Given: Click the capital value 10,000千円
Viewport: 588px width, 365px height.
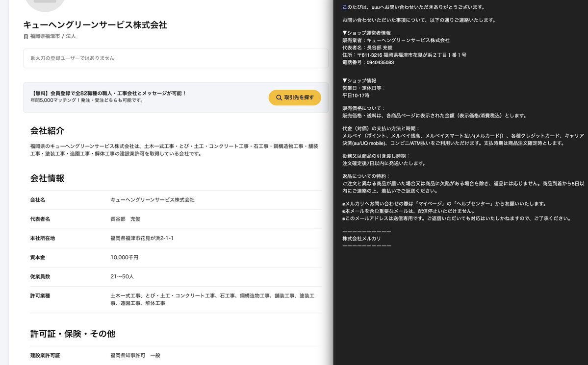Looking at the screenshot, I should (x=124, y=257).
